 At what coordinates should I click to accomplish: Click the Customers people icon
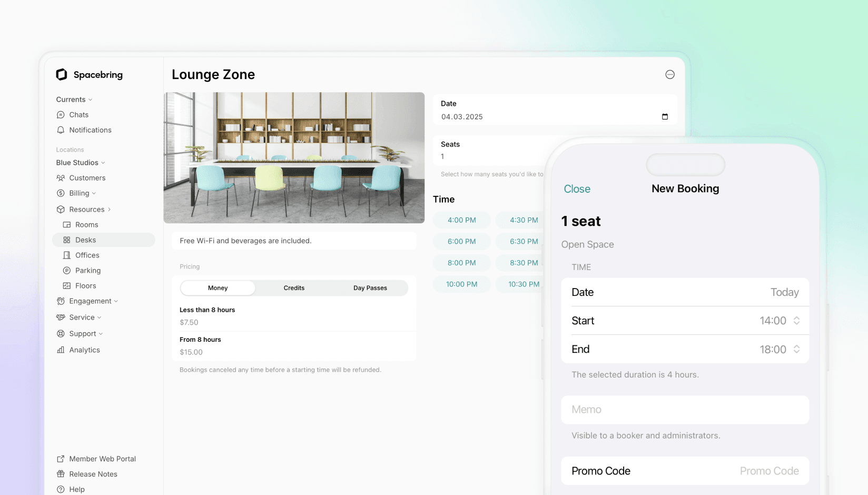(x=61, y=178)
